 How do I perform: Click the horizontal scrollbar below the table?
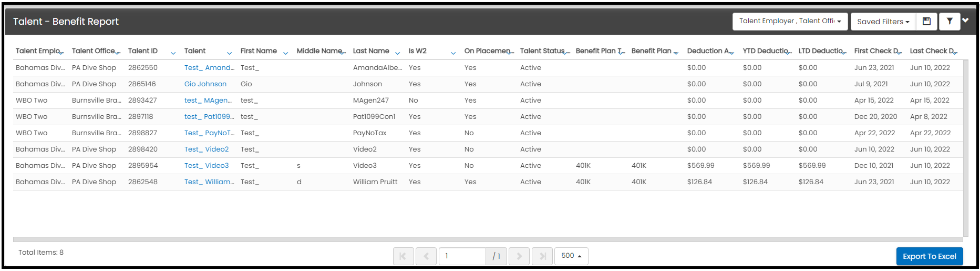click(x=488, y=239)
